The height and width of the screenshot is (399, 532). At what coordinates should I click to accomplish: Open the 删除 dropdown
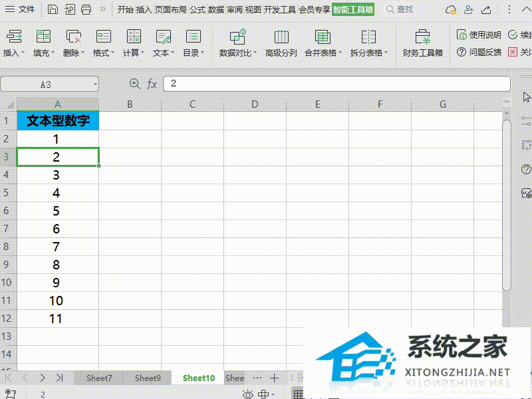73,43
